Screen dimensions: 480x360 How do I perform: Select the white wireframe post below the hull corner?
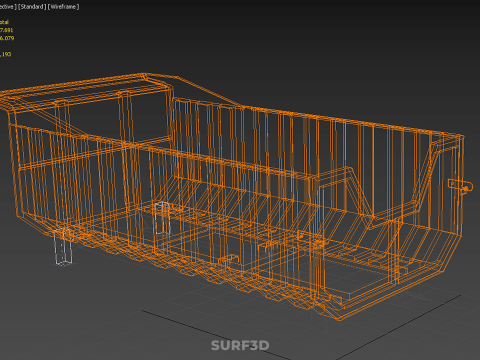pos(63,247)
